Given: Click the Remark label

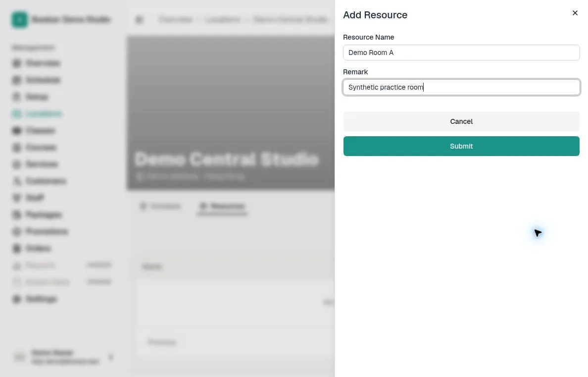Looking at the screenshot, I should tap(355, 72).
